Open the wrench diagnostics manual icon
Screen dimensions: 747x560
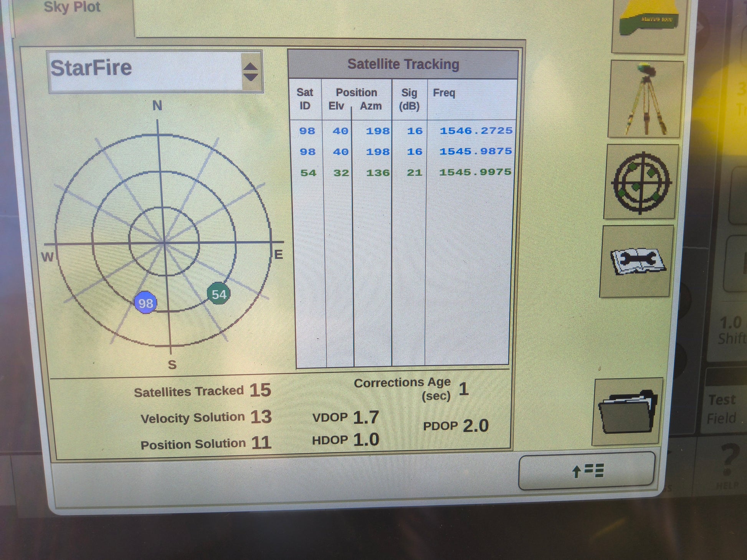pyautogui.click(x=637, y=262)
